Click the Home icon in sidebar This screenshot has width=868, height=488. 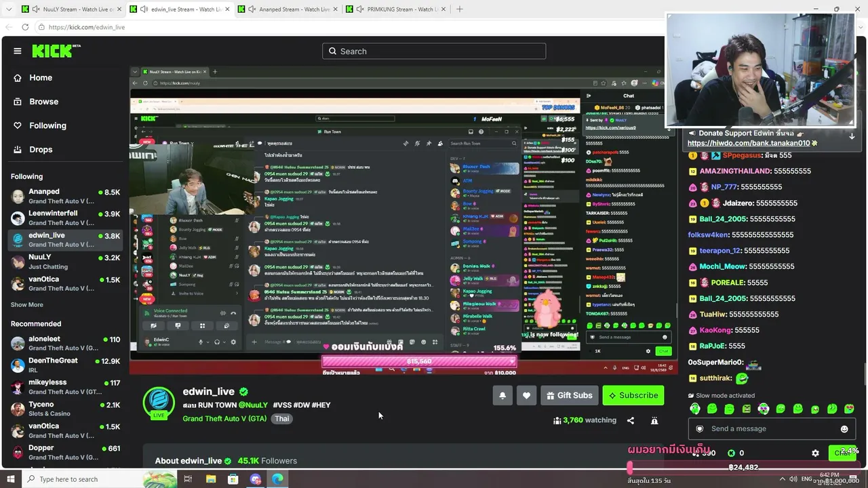point(18,78)
